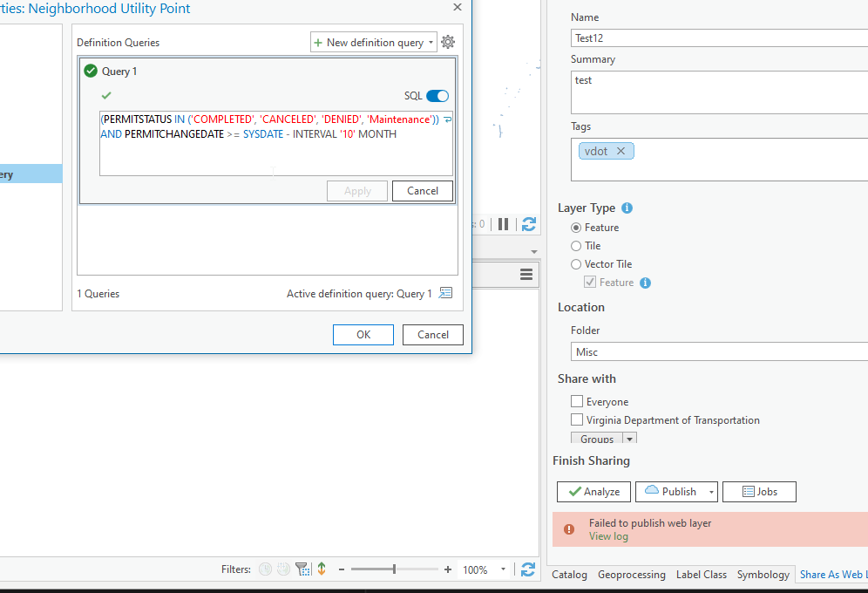The width and height of the screenshot is (868, 593).
Task: Click the Analyze button
Action: (593, 492)
